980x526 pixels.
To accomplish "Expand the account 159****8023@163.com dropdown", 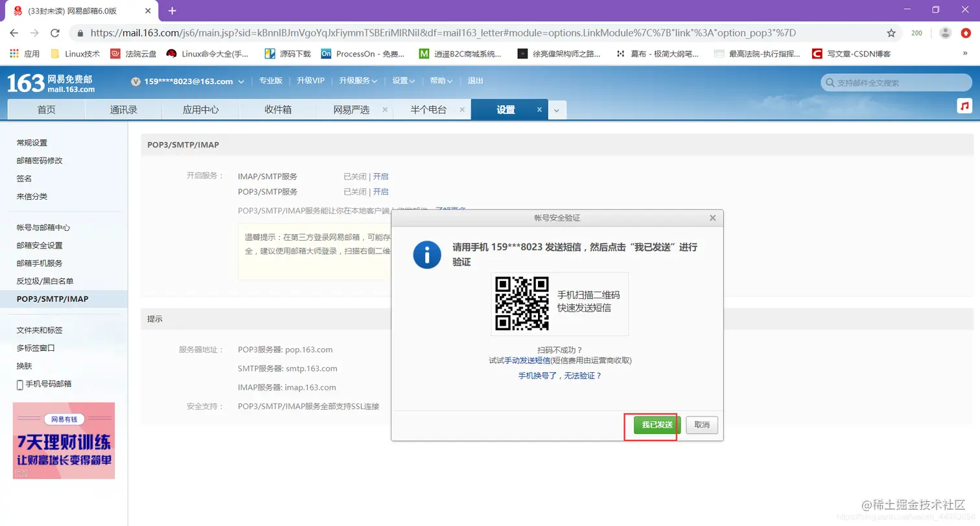I will (x=241, y=81).
